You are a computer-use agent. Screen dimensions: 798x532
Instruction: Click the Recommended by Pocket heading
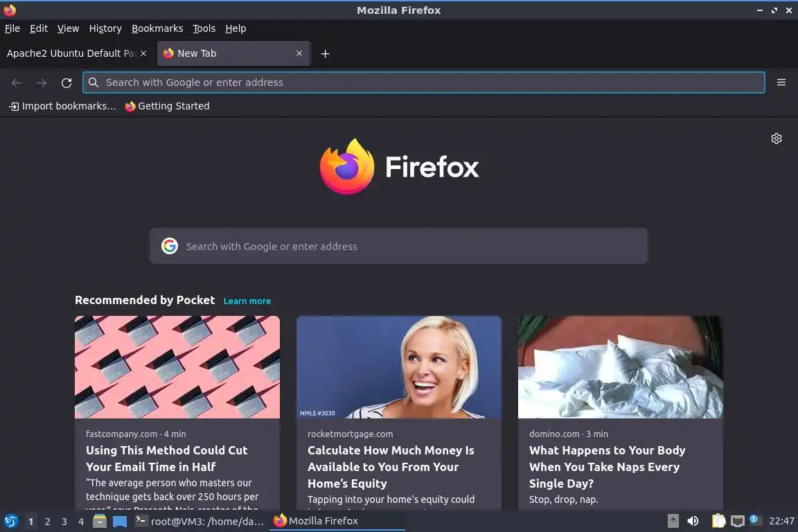pyautogui.click(x=145, y=300)
